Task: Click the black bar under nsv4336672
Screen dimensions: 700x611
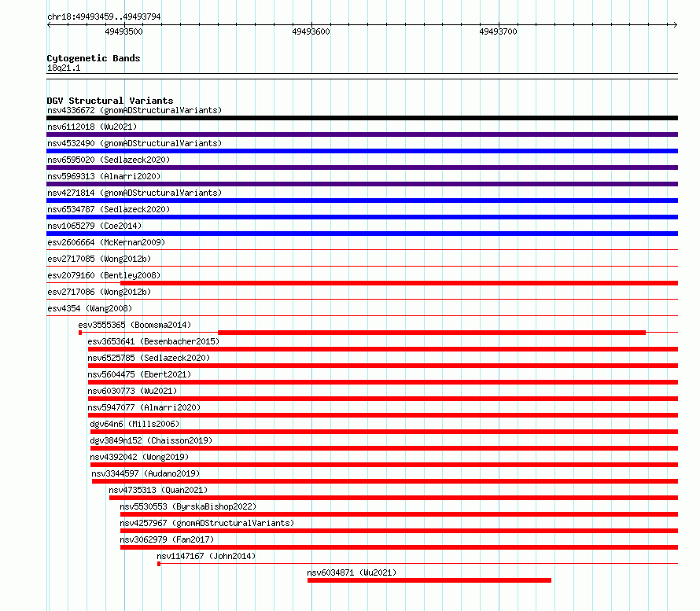Action: pos(362,118)
